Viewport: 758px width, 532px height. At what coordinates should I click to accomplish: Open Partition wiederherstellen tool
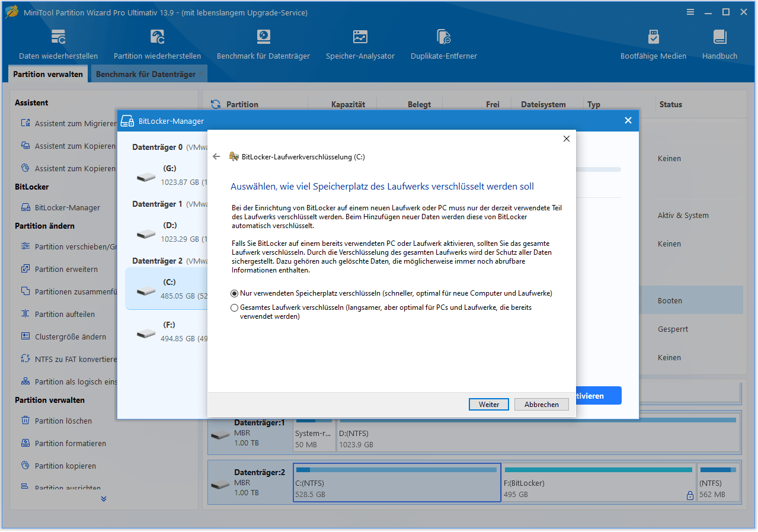pos(157,45)
